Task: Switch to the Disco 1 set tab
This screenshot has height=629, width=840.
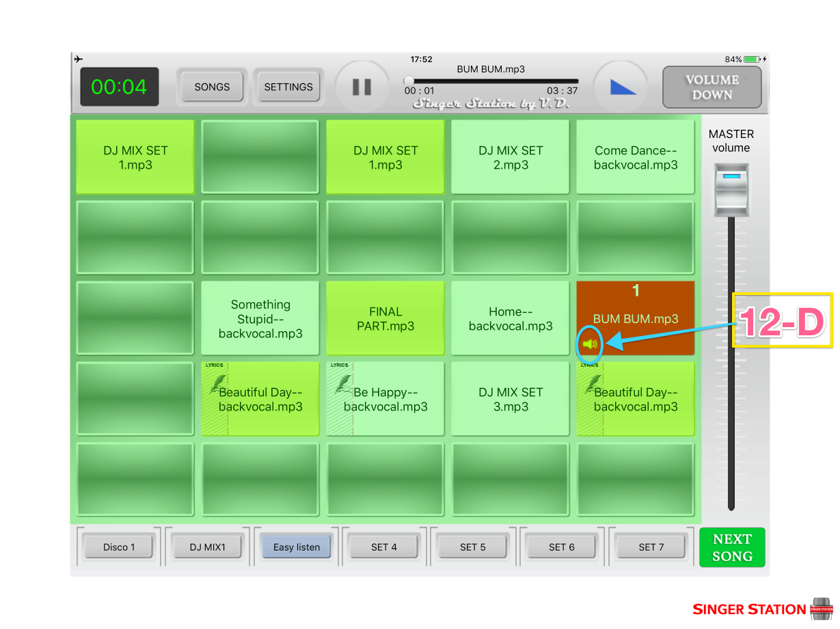Action: tap(119, 547)
